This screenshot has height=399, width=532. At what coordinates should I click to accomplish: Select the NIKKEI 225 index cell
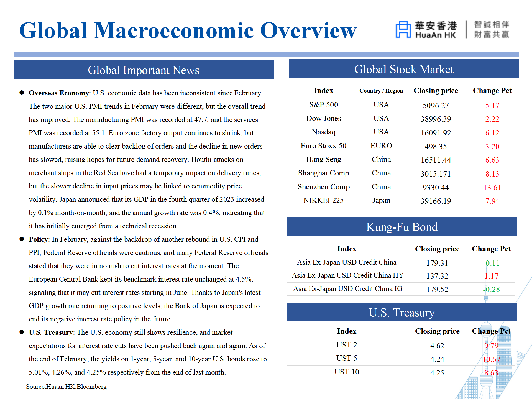click(x=324, y=200)
